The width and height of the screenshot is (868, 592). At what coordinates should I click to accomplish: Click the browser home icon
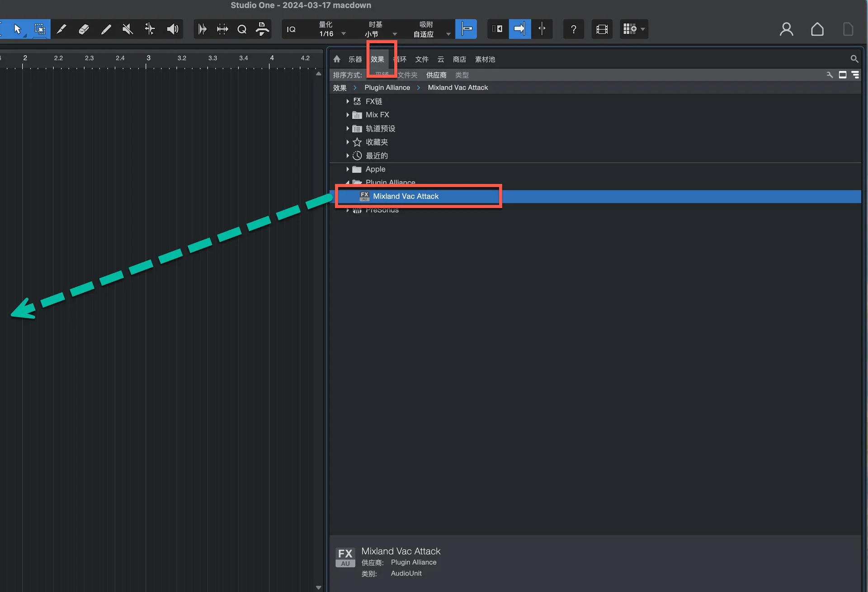(x=337, y=59)
